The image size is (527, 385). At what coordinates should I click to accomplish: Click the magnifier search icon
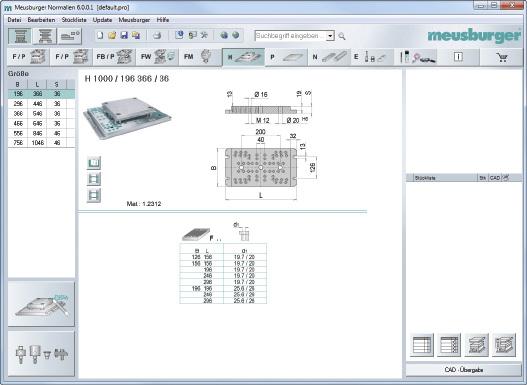[342, 36]
